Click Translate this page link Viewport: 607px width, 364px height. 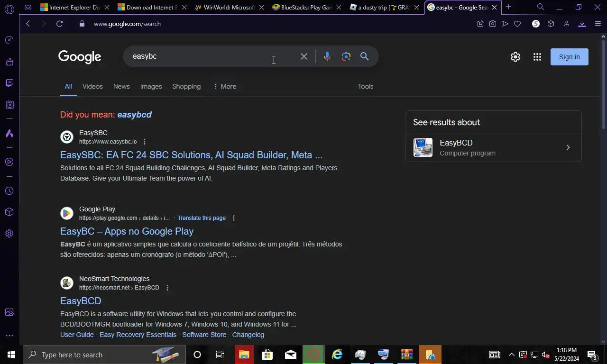(202, 218)
